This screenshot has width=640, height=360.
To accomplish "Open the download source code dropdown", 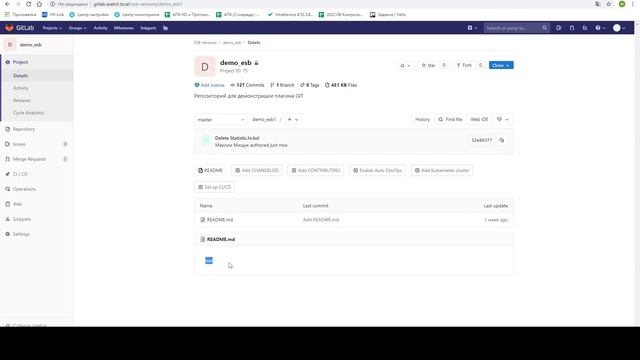I will tap(503, 119).
